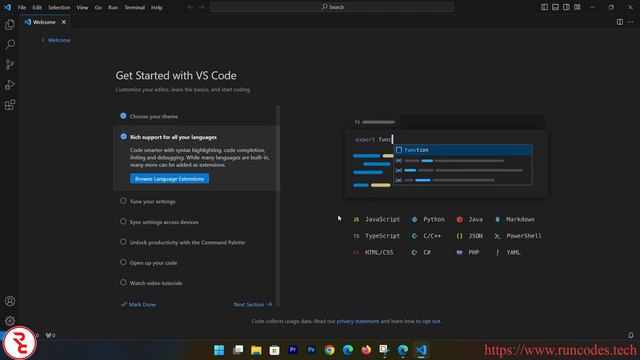Click the walkthrough steps scrollbar

278,205
